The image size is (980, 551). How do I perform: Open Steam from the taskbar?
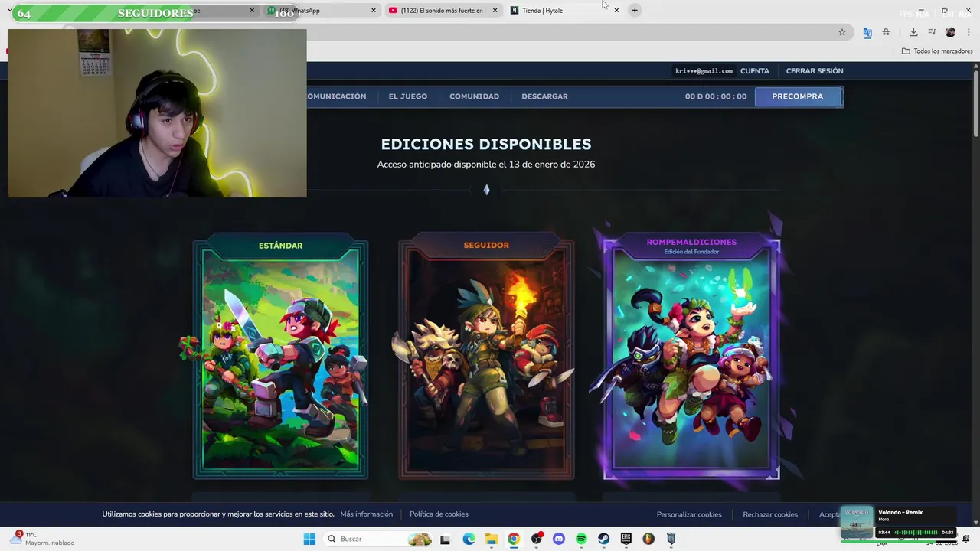[603, 539]
